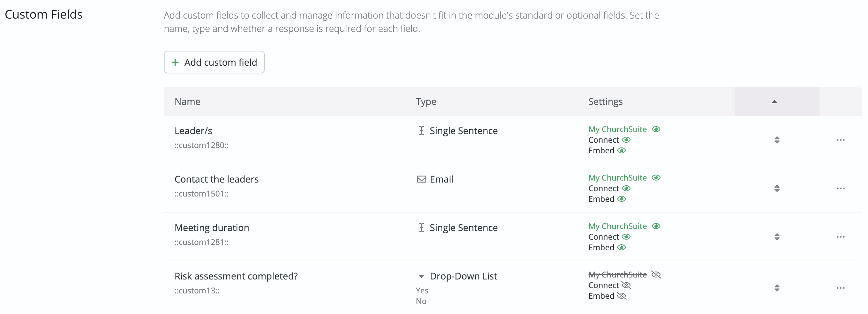The width and height of the screenshot is (868, 314).
Task: Click the Name column header
Action: tap(187, 102)
